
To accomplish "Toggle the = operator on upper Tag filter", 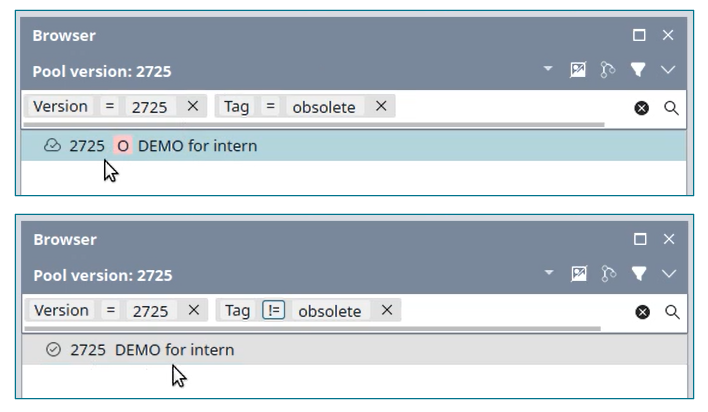I will click(270, 107).
